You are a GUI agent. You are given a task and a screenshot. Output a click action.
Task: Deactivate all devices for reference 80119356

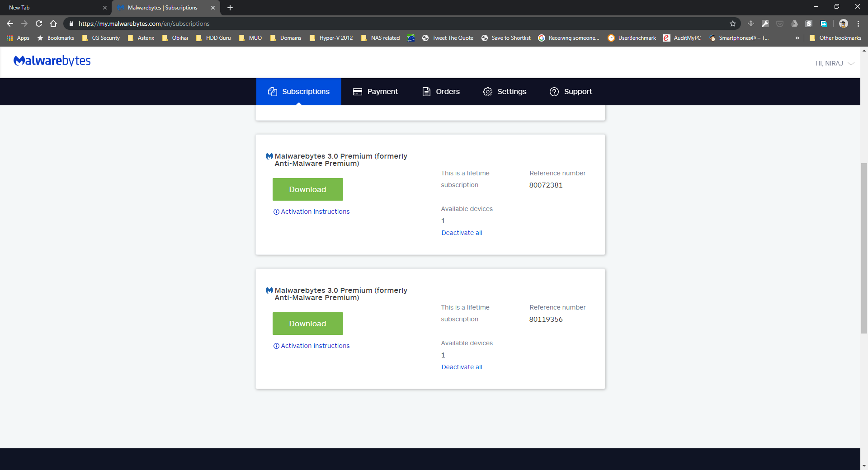462,367
